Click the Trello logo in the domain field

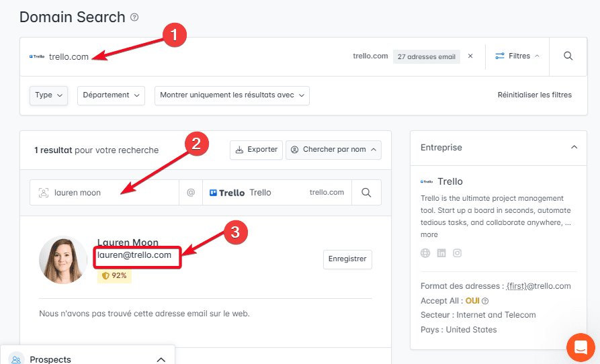pos(37,56)
